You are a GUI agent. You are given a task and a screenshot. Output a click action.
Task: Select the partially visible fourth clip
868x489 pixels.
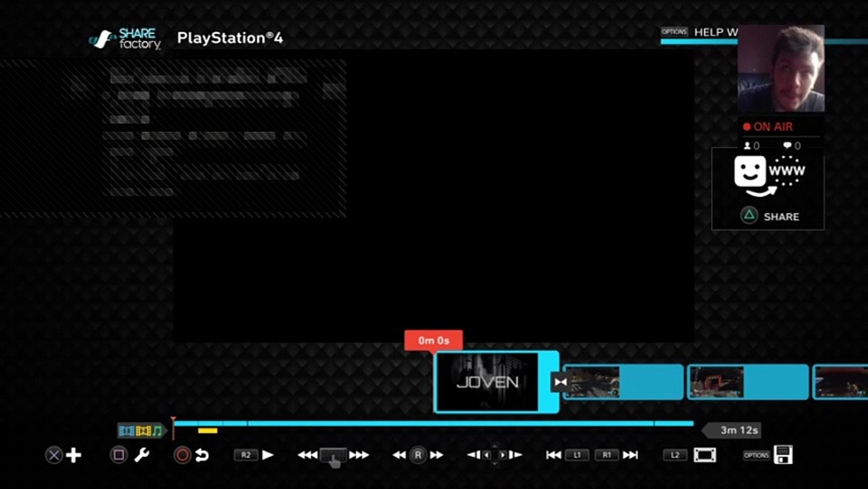point(840,382)
